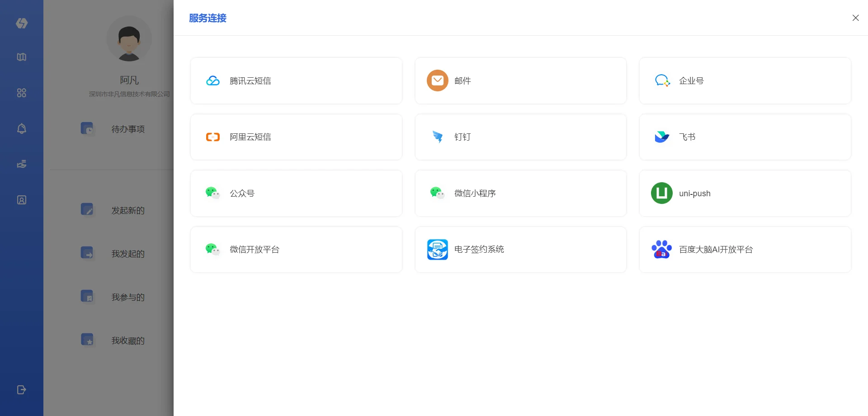Click the green uni-push logo icon
868x416 pixels.
662,193
